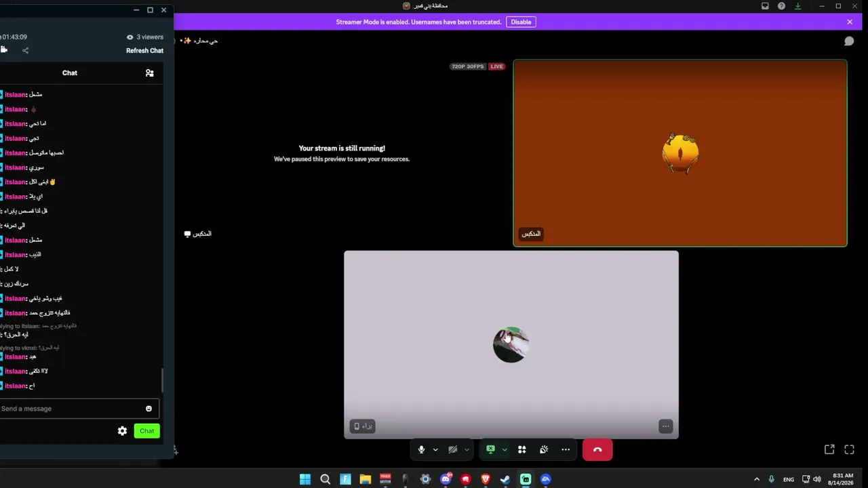Open the Voicemeeter taskbar icon

[x=385, y=479]
